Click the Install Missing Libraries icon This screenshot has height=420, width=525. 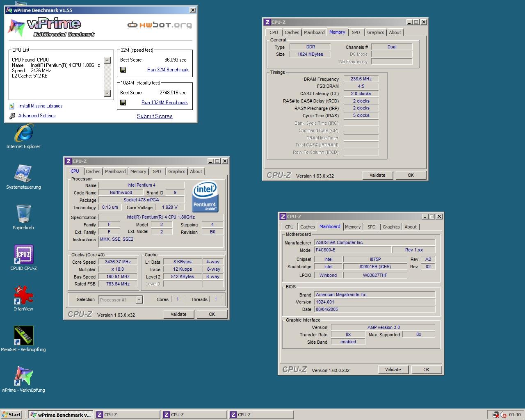[12, 106]
